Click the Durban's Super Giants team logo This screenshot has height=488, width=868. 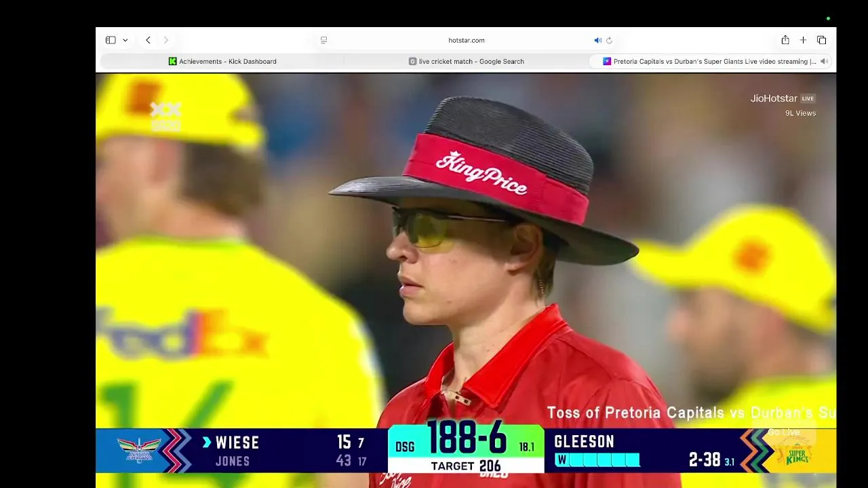(x=139, y=450)
